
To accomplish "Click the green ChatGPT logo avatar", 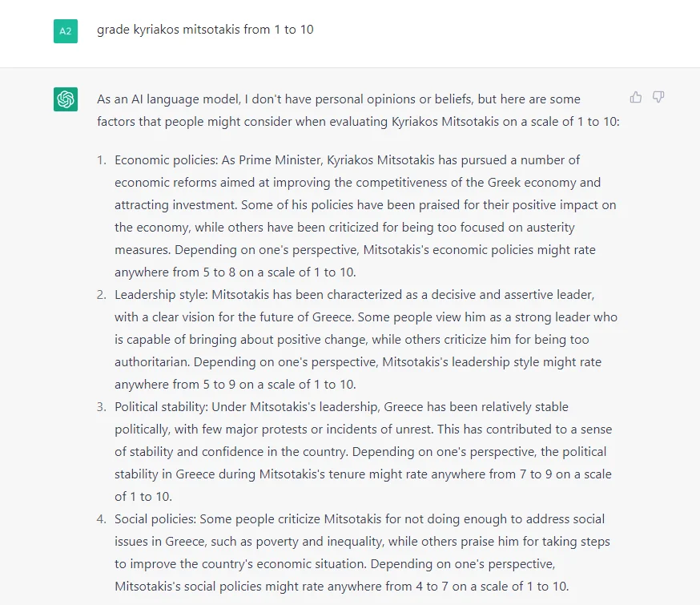I will click(x=66, y=99).
